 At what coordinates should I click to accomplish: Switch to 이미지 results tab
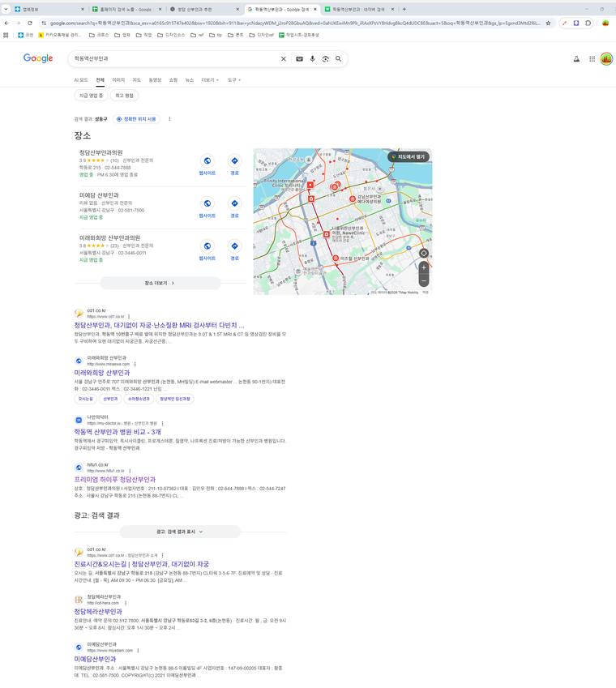118,80
